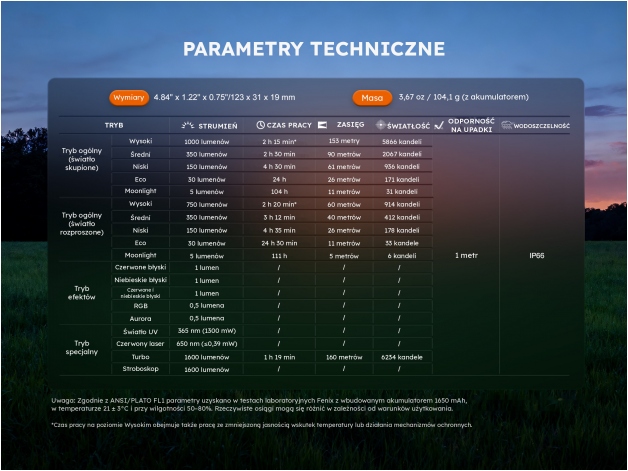Select the 365 nm (1300 mW) cell
628x471 pixels.
207,331
